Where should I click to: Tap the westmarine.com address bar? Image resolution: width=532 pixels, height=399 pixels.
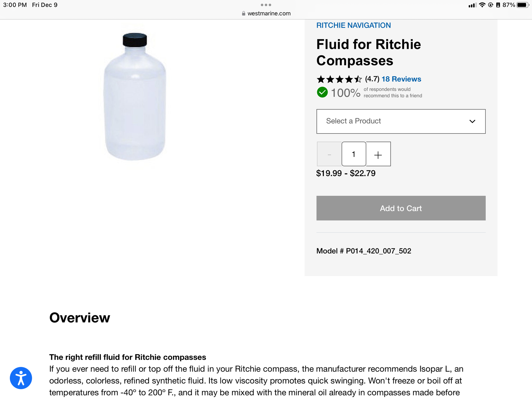269,13
